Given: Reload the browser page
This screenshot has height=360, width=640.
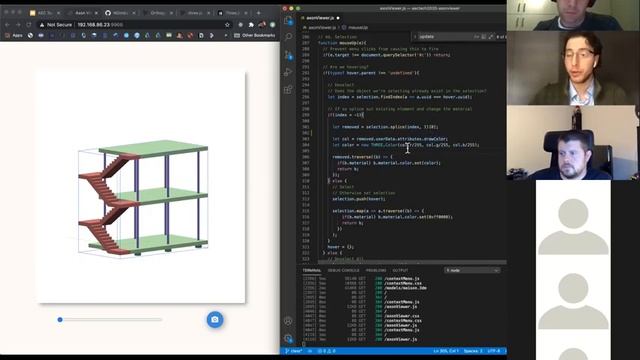Looking at the screenshot, I should click(29, 25).
